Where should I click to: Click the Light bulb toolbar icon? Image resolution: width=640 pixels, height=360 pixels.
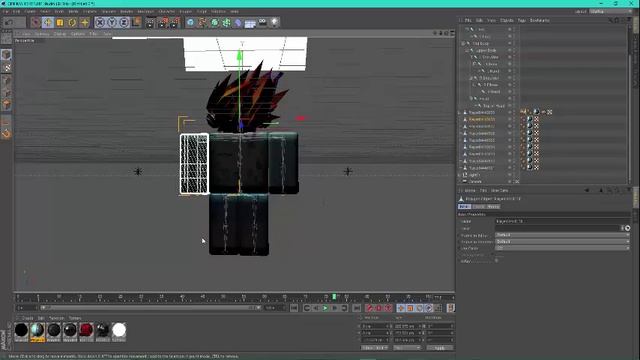(x=274, y=22)
